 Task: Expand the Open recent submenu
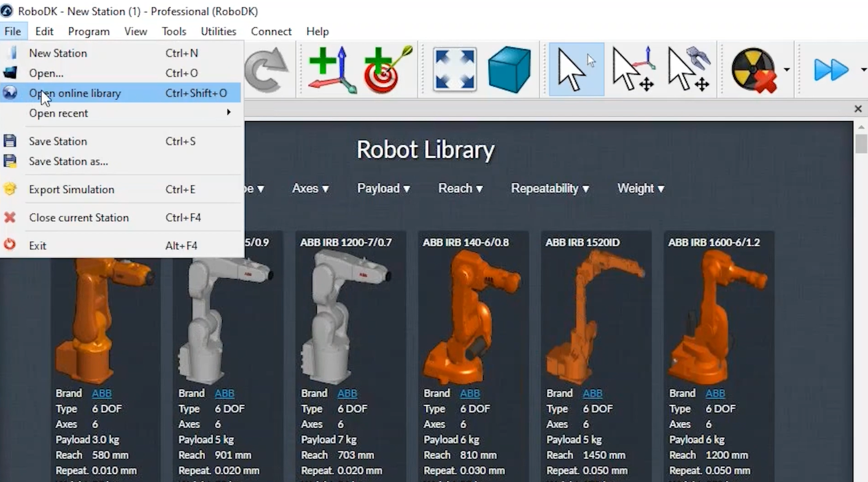click(x=58, y=113)
